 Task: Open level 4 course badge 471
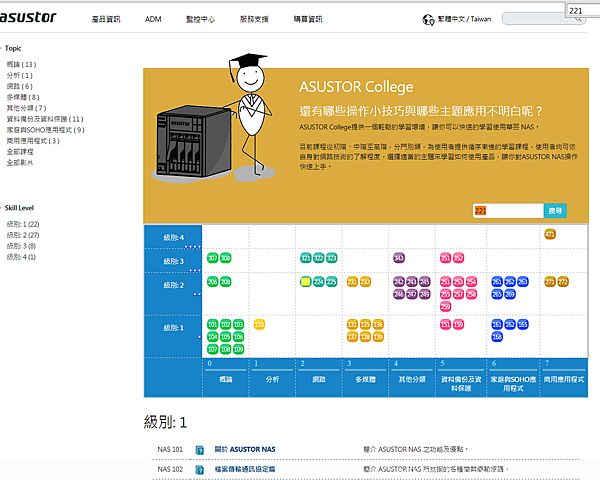point(550,234)
